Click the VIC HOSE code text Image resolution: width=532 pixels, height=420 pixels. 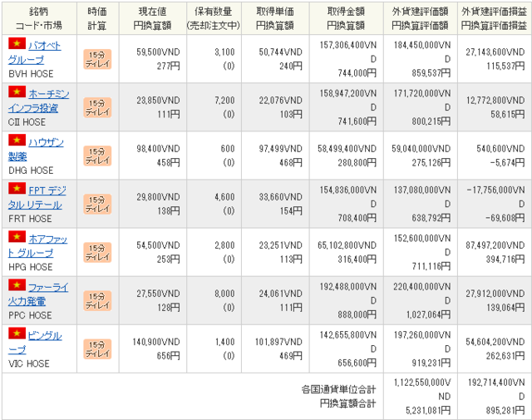[29, 363]
